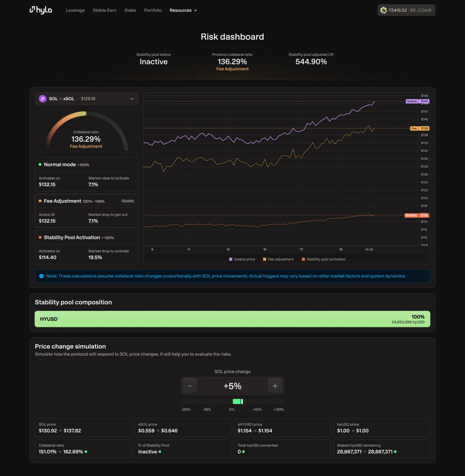
Task: Select the Normal mode card
Action: point(86,174)
